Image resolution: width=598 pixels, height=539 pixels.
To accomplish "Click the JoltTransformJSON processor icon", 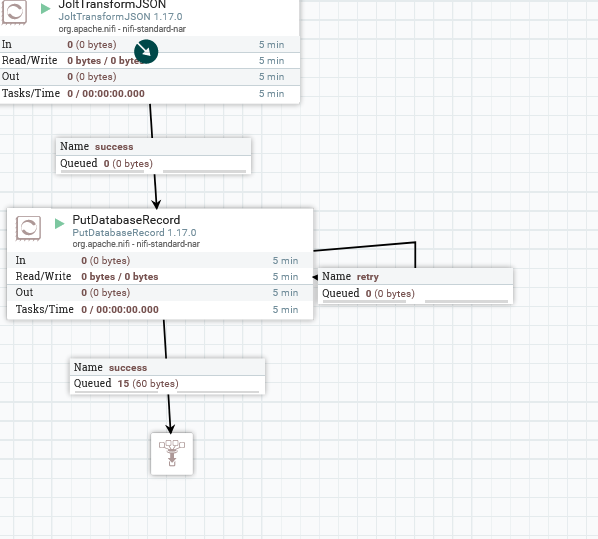I will click(14, 12).
